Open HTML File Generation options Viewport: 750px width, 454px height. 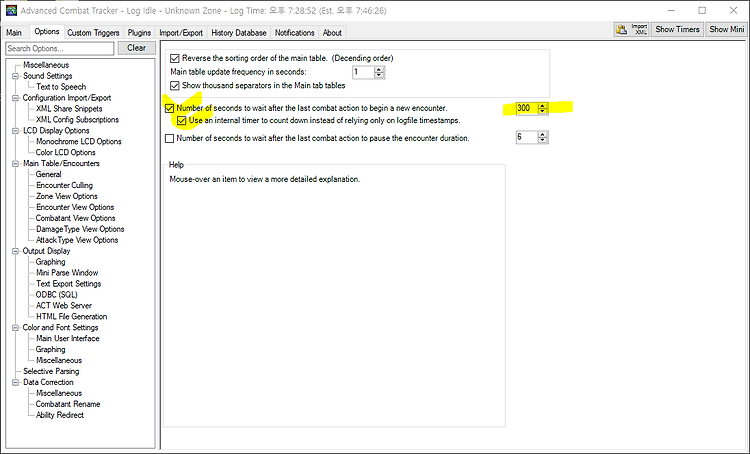pos(72,317)
